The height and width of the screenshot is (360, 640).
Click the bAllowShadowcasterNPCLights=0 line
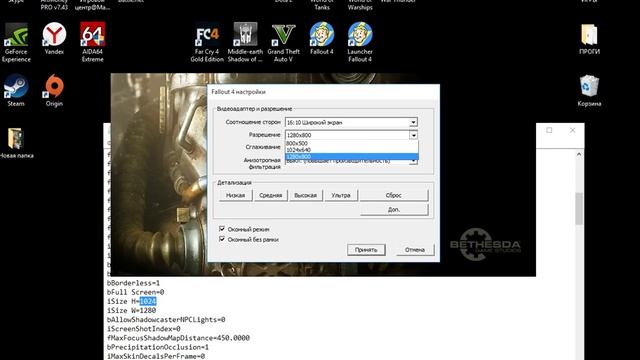166,320
